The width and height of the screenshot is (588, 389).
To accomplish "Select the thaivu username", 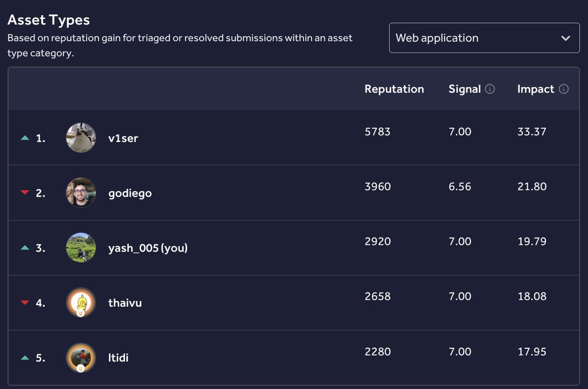I will tap(125, 303).
